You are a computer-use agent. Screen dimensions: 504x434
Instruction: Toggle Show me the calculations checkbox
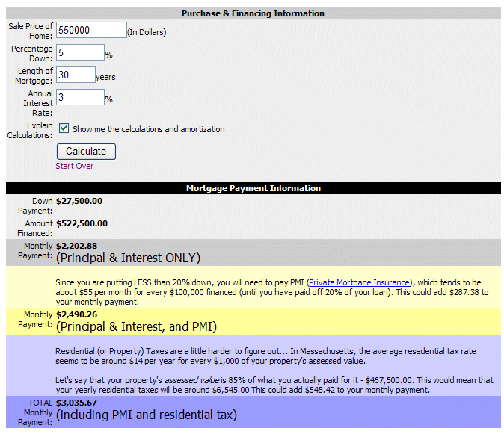click(64, 128)
